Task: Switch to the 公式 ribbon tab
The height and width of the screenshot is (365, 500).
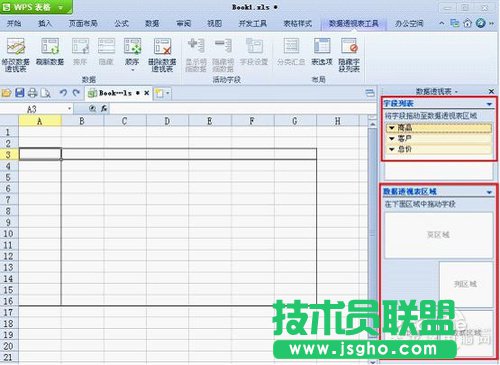Action: [121, 23]
